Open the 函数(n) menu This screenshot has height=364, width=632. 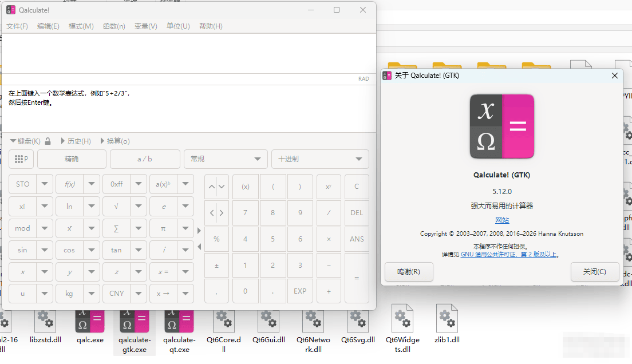(114, 26)
